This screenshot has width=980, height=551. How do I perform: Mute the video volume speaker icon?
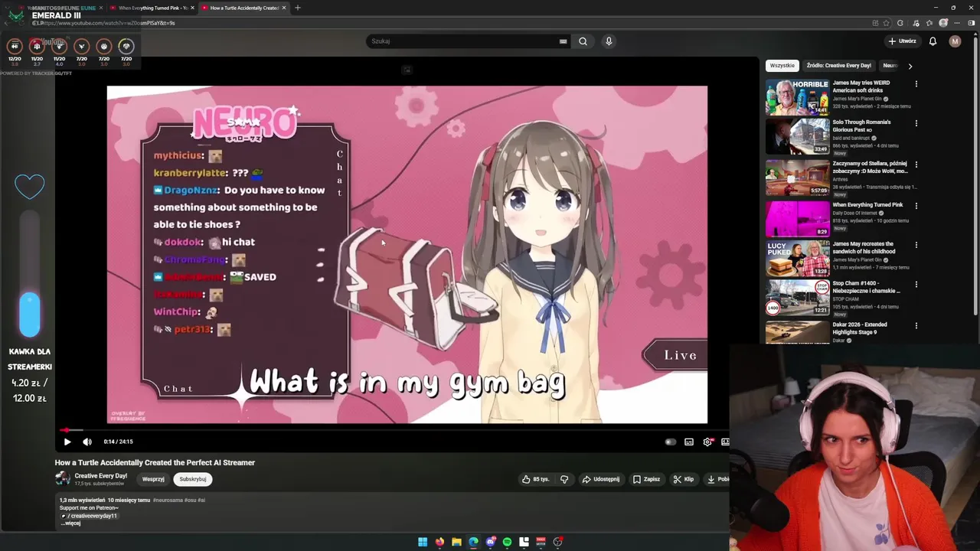click(87, 442)
